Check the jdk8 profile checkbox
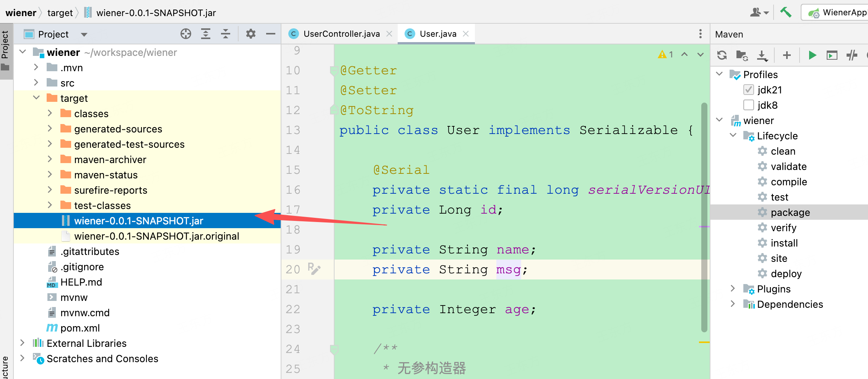The image size is (868, 379). 749,105
